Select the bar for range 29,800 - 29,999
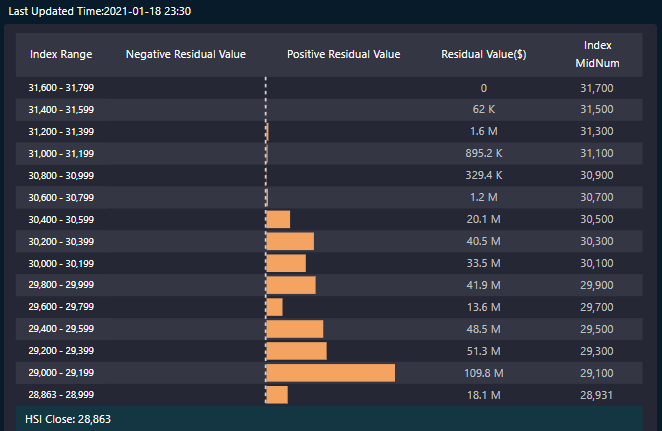Screen dimensions: 662x431 pyautogui.click(x=290, y=285)
